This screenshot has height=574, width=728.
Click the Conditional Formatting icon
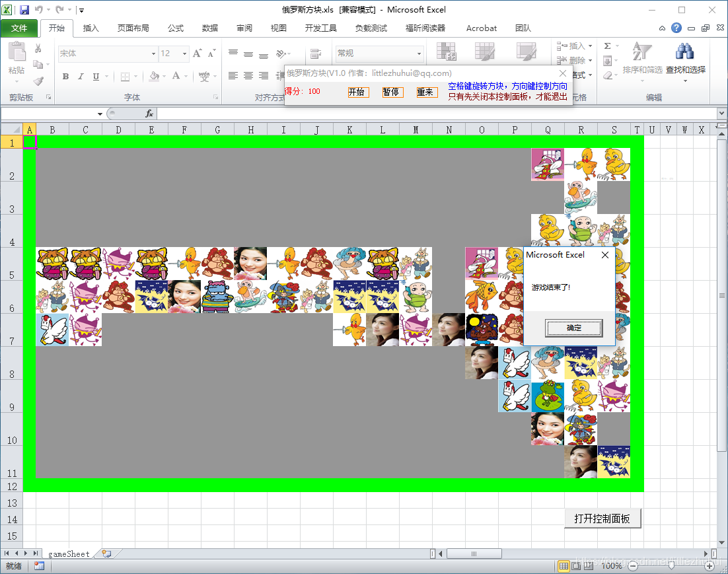click(446, 52)
